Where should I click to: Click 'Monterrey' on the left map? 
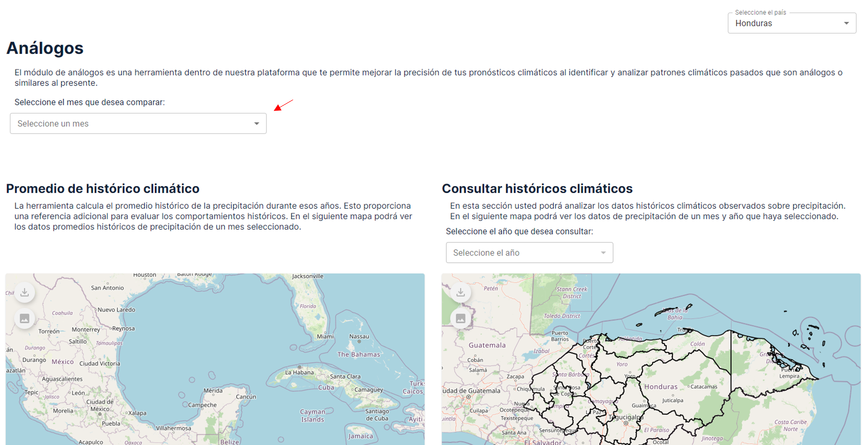(86, 329)
